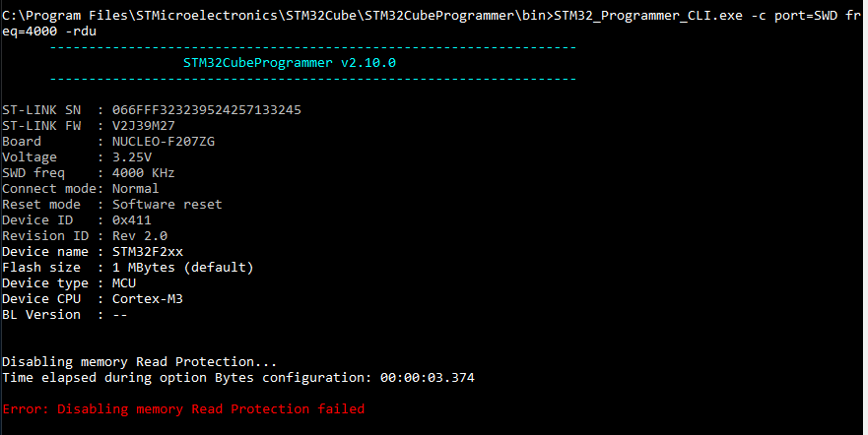Select the ST-LINK serial number value
This screenshot has width=868, height=435.
pyautogui.click(x=207, y=110)
